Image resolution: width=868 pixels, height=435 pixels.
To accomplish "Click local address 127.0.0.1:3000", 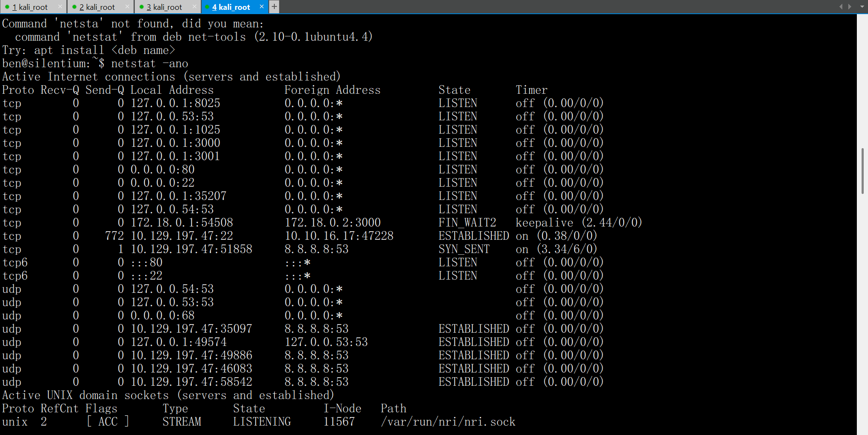I will click(x=175, y=143).
